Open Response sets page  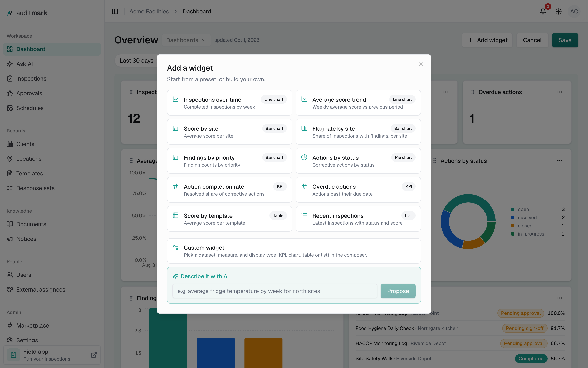coord(52,188)
